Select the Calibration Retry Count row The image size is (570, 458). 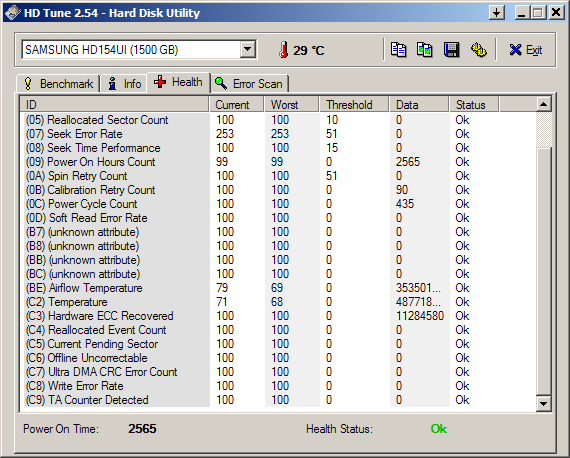(278, 190)
